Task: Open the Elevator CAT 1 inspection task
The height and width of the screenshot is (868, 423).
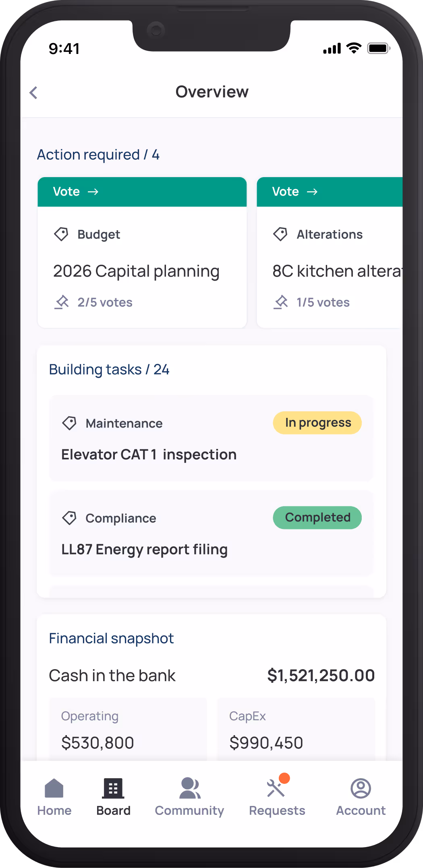Action: (x=149, y=455)
